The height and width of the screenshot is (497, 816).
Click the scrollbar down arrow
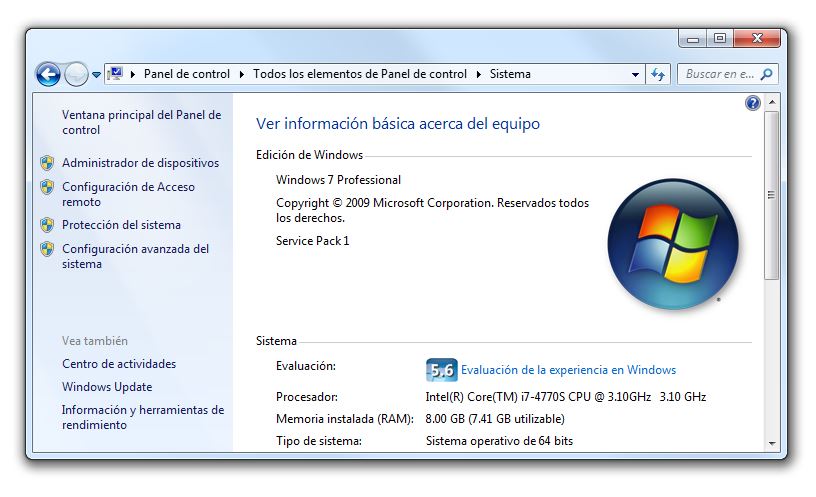pos(772,443)
